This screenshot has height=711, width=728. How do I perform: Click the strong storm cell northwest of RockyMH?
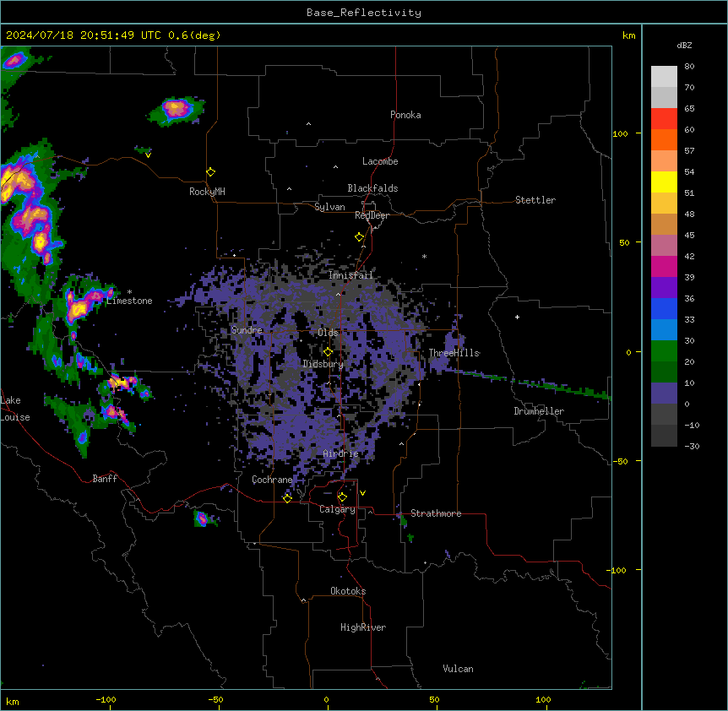tap(176, 110)
